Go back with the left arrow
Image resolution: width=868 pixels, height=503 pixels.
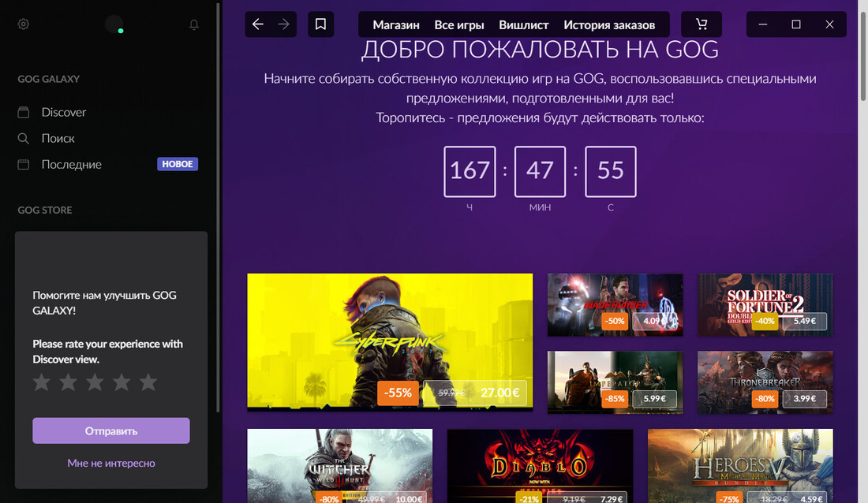[x=258, y=24]
